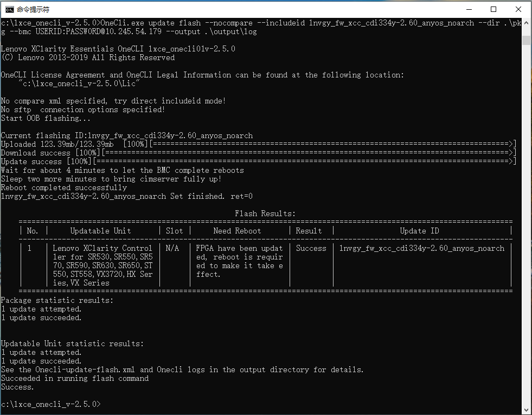Click the license path 'c:\lxce_onecli_v-2.5.0\Lic'

click(79, 83)
